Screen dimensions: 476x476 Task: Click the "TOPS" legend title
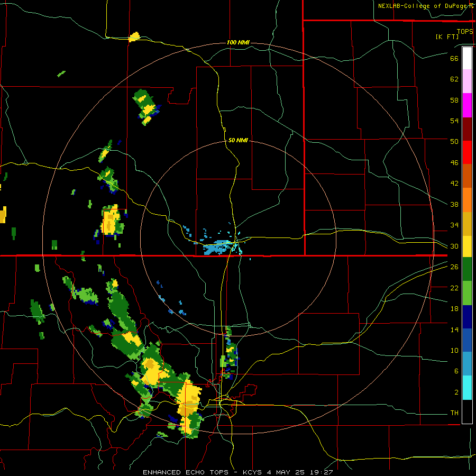[x=465, y=31]
